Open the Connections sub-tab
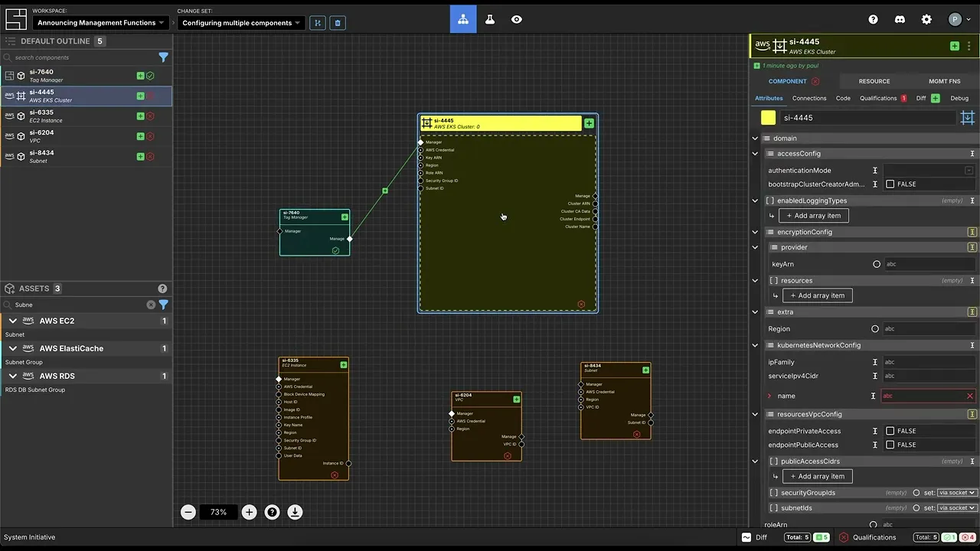The height and width of the screenshot is (551, 980). coord(808,98)
